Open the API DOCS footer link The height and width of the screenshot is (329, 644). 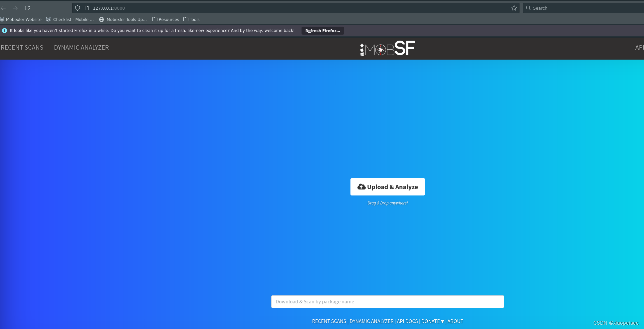[x=407, y=321]
